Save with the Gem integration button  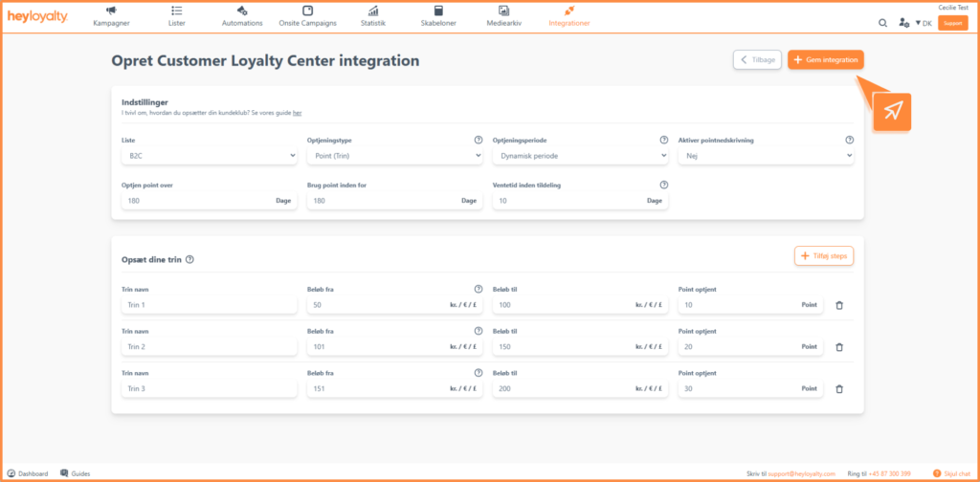click(826, 60)
